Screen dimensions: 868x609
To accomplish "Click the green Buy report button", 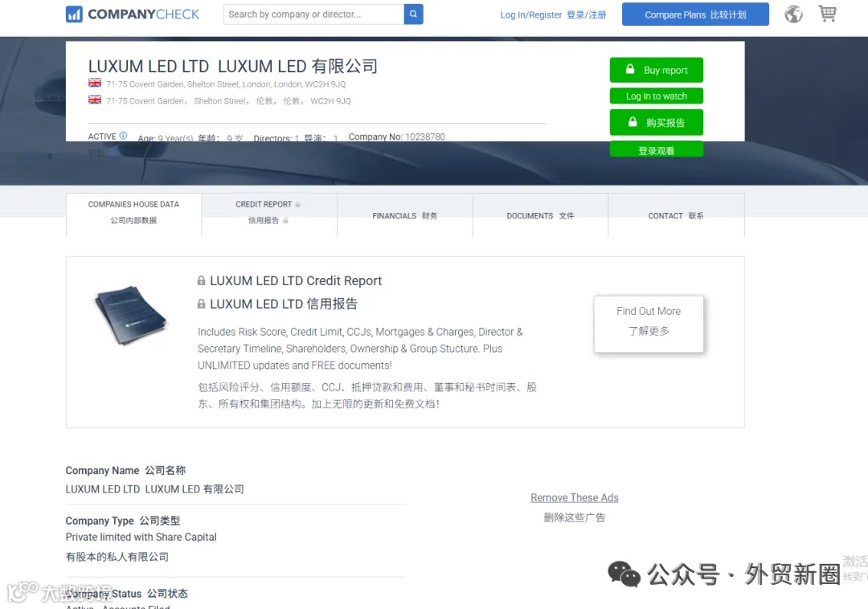I will click(657, 70).
